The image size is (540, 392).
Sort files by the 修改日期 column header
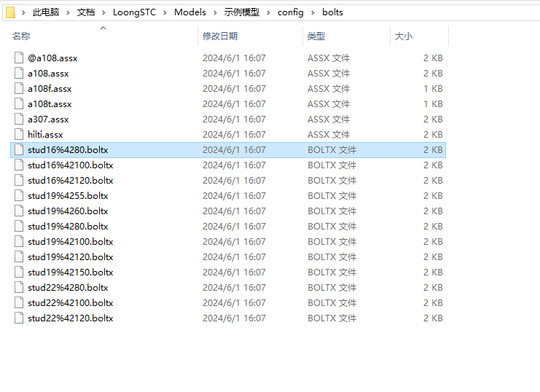pos(220,36)
